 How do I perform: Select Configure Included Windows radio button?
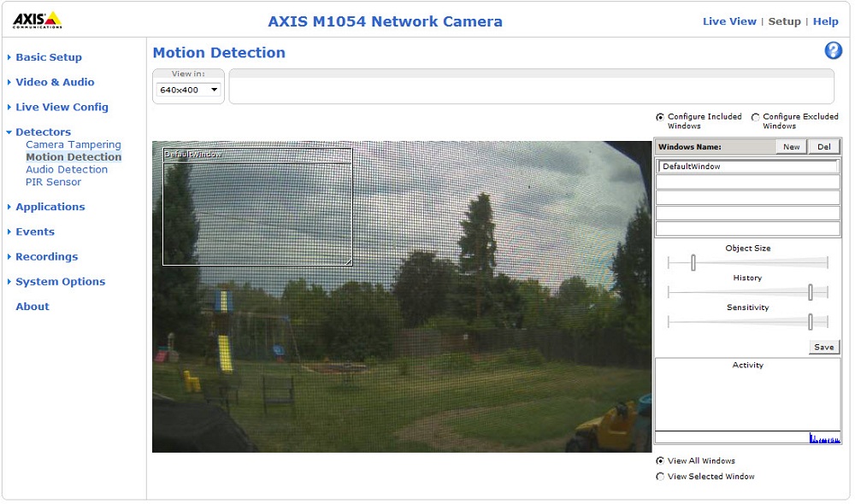tap(660, 117)
